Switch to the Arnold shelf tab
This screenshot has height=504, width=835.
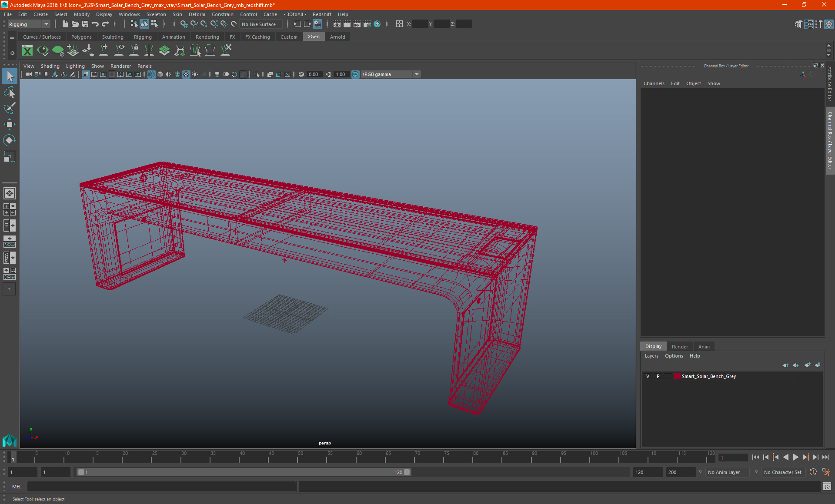[x=337, y=37]
